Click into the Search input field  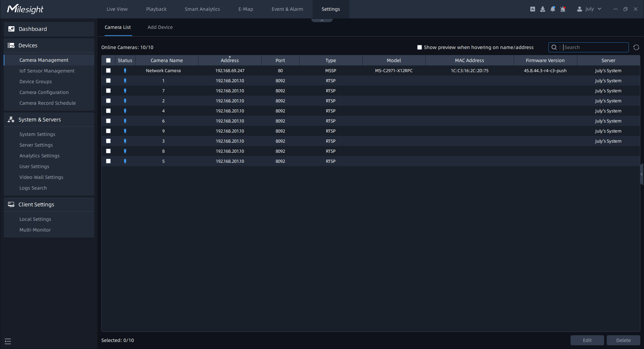595,47
